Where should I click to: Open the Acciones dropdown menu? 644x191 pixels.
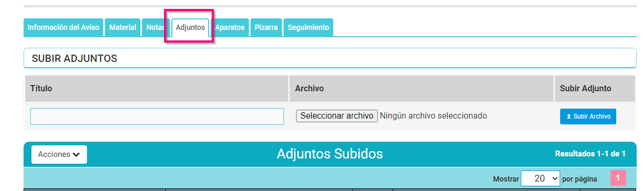pos(59,154)
